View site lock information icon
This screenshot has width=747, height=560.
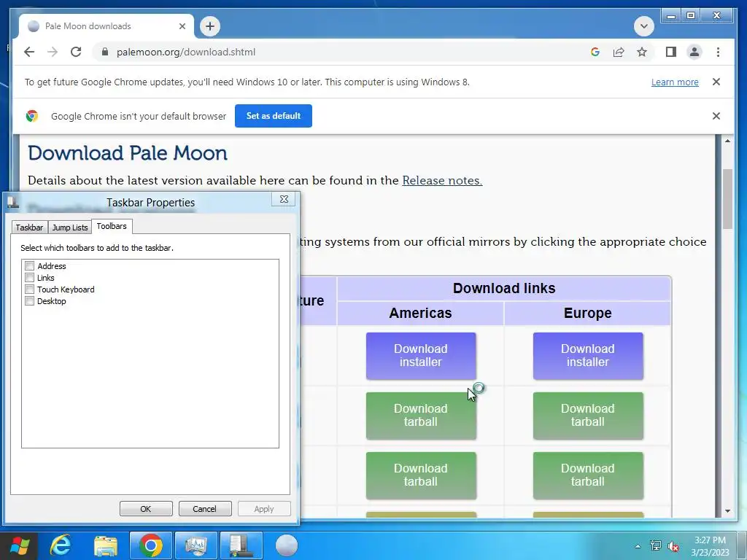coord(105,52)
